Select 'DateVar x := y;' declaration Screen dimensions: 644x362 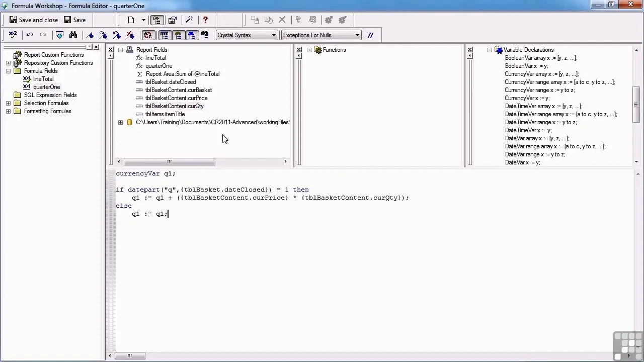tap(522, 162)
